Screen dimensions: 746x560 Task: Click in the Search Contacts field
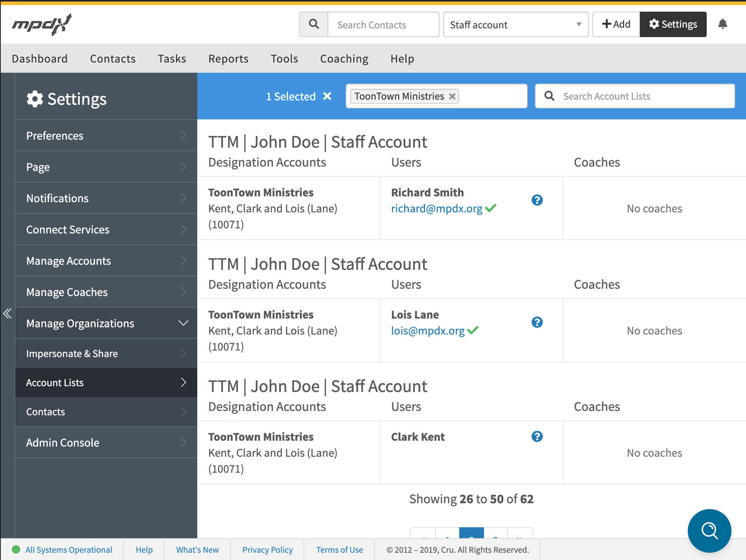[384, 24]
